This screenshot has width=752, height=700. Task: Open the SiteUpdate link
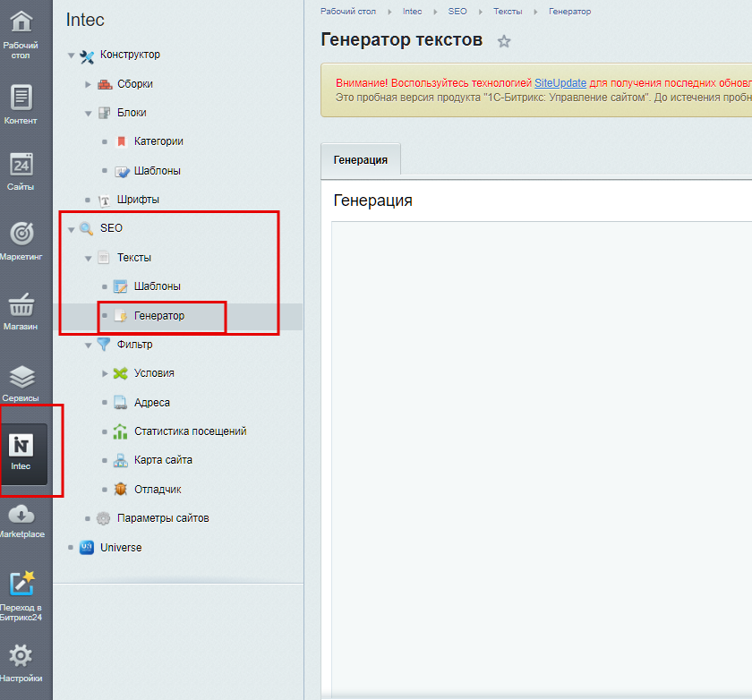pos(560,82)
